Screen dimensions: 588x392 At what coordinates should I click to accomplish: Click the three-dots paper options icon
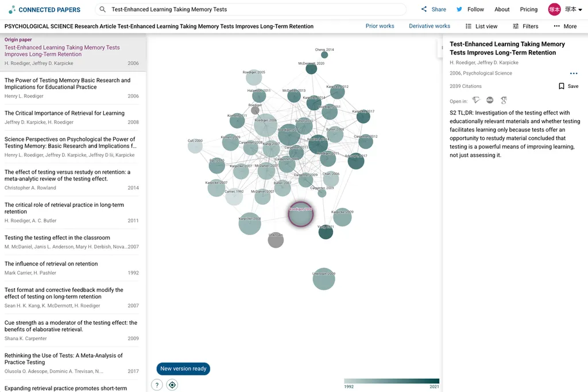(x=573, y=74)
